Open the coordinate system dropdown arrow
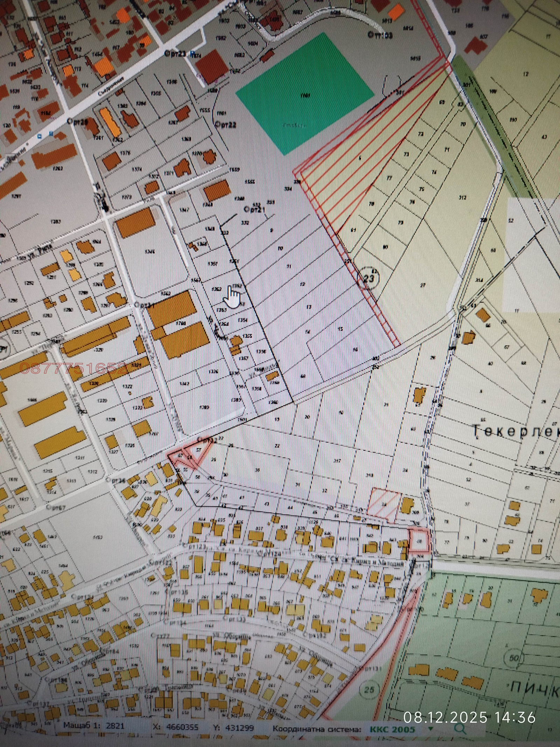560x747 pixels. (430, 728)
